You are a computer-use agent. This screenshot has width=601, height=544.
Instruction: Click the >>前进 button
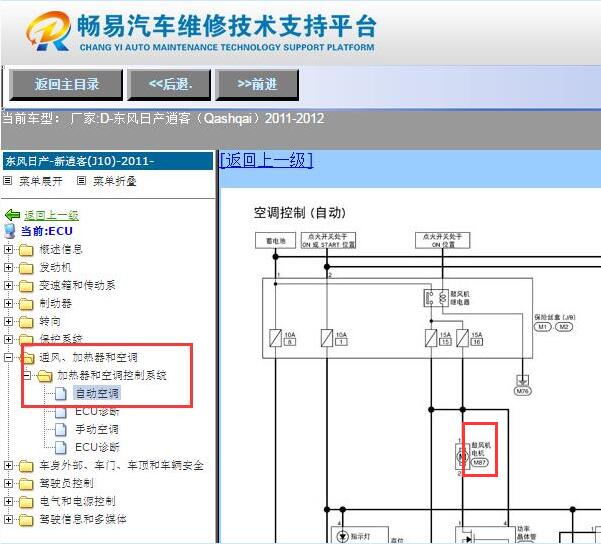tap(257, 85)
